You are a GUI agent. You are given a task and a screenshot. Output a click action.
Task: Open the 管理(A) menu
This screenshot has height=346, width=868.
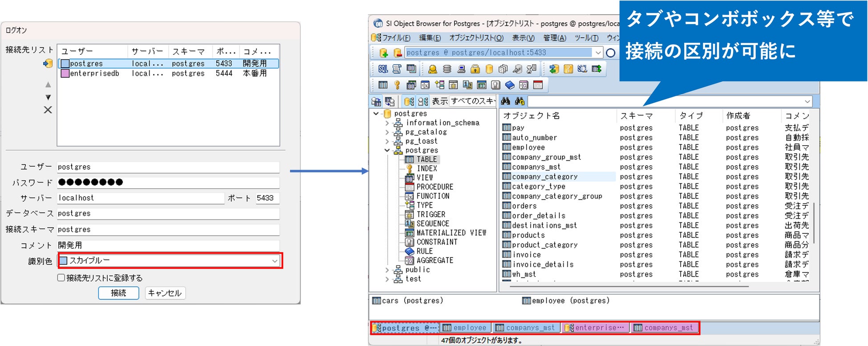[555, 38]
